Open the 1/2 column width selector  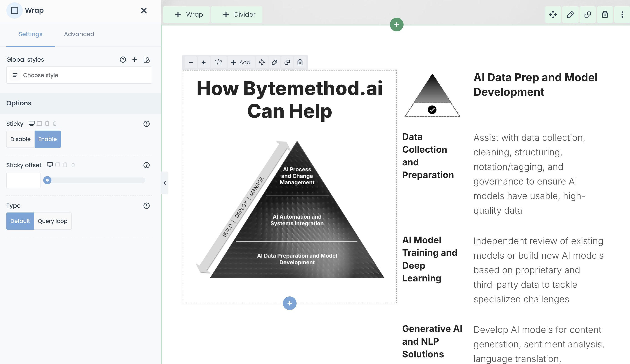point(218,62)
